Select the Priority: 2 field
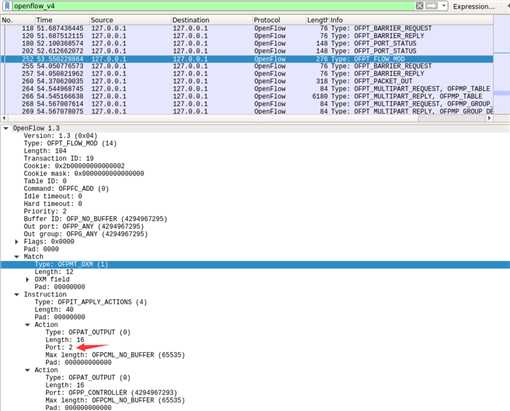Image resolution: width=510 pixels, height=411 pixels. pyautogui.click(x=45, y=211)
